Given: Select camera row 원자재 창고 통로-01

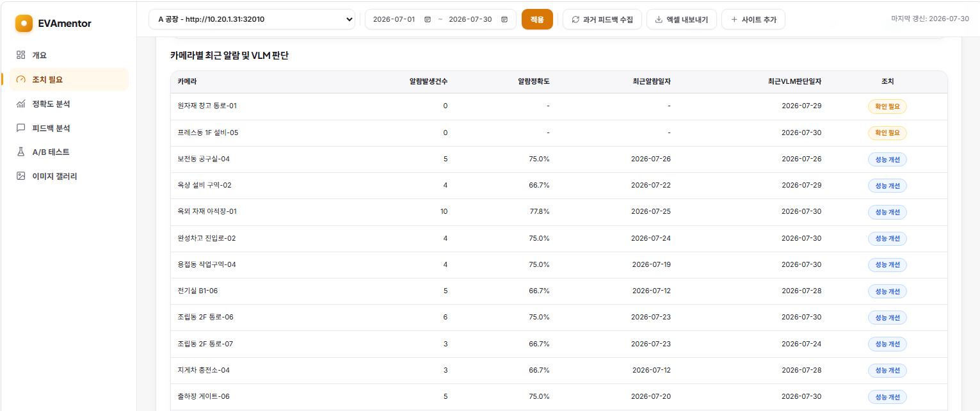Looking at the screenshot, I should (x=559, y=106).
